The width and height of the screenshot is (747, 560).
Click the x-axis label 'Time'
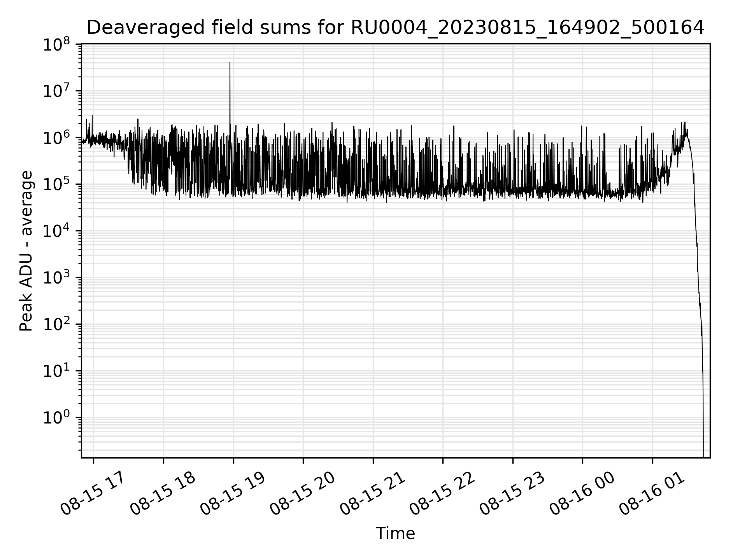point(395,534)
